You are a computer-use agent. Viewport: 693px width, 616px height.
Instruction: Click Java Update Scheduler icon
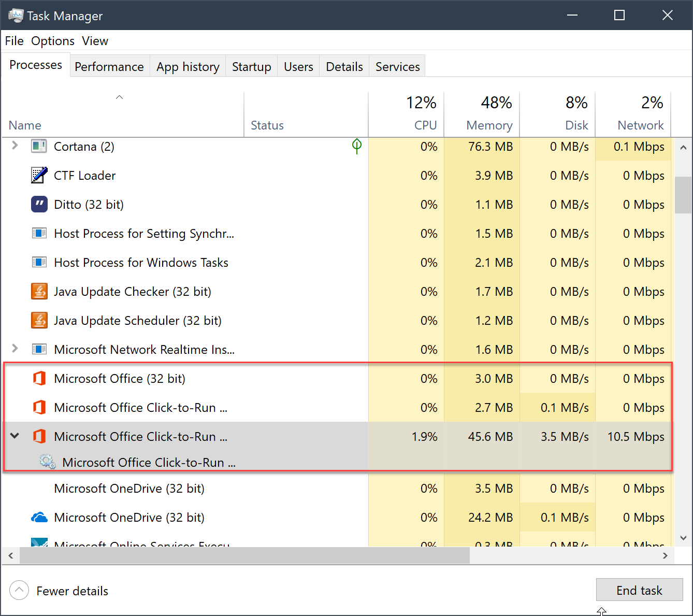[x=39, y=320]
